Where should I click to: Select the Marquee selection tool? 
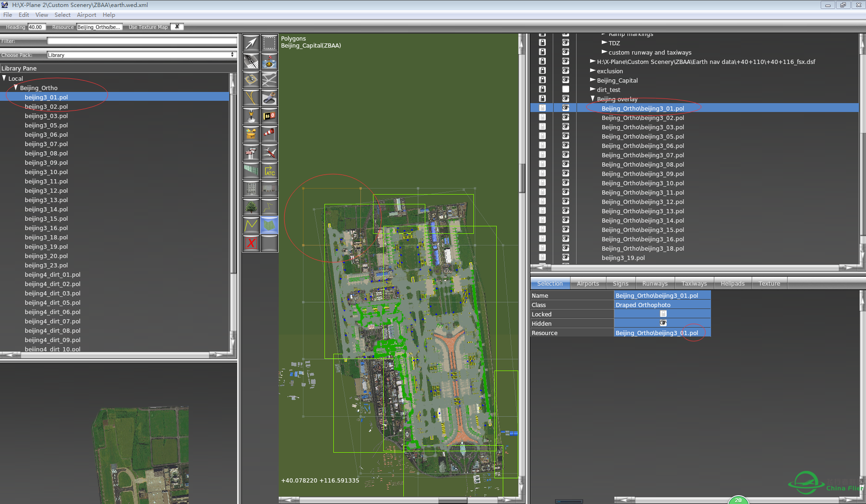click(x=269, y=43)
